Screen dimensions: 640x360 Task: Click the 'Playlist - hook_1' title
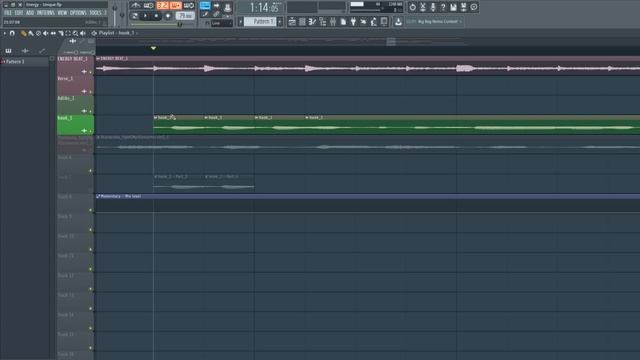[x=116, y=33]
